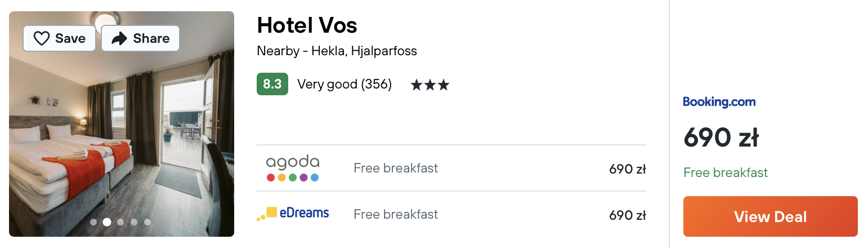This screenshot has width=868, height=248.
Task: Click the hotel room photo thumbnail
Action: 122,124
